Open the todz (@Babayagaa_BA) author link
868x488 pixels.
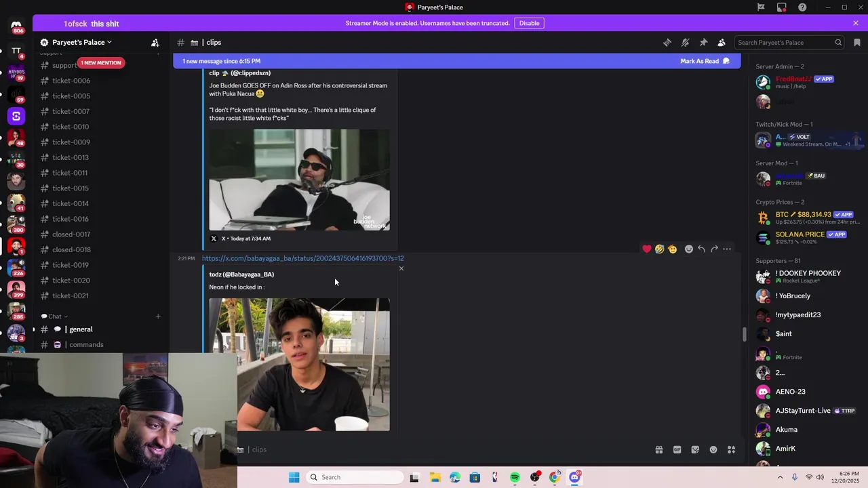click(241, 274)
